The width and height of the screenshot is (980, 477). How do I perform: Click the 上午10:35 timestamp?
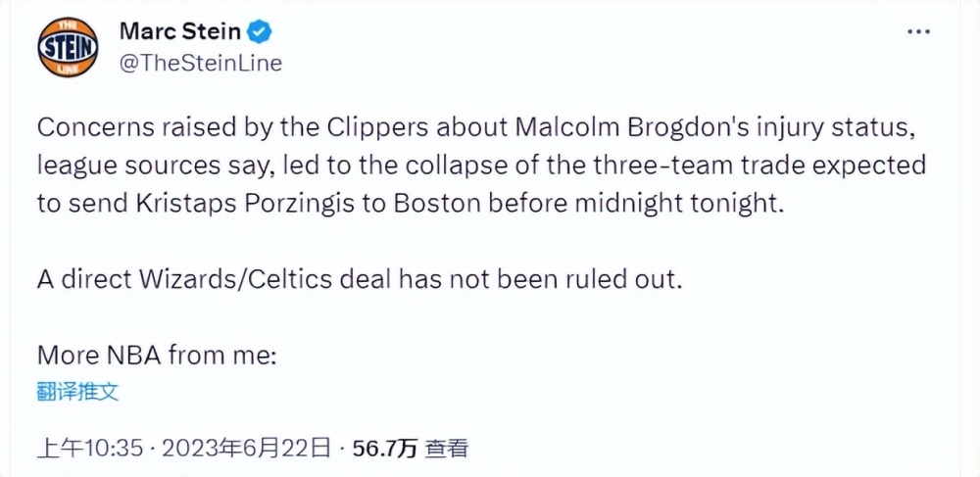90,449
